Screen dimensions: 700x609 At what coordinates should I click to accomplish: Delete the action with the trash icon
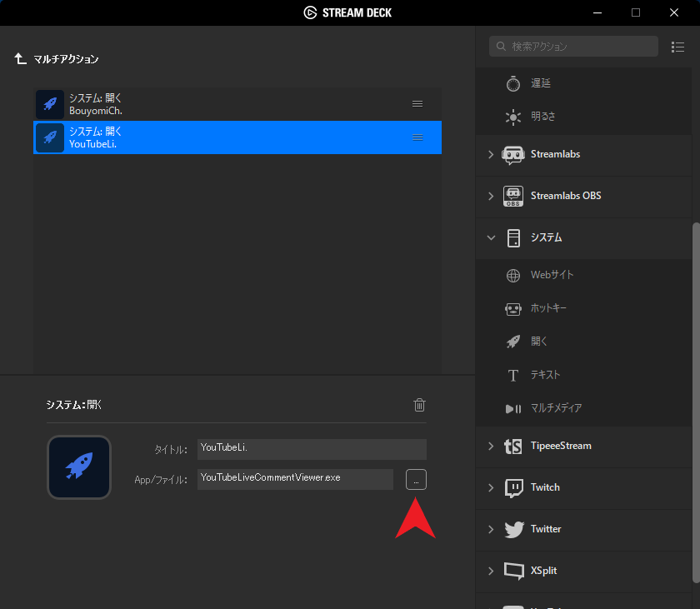coord(419,405)
